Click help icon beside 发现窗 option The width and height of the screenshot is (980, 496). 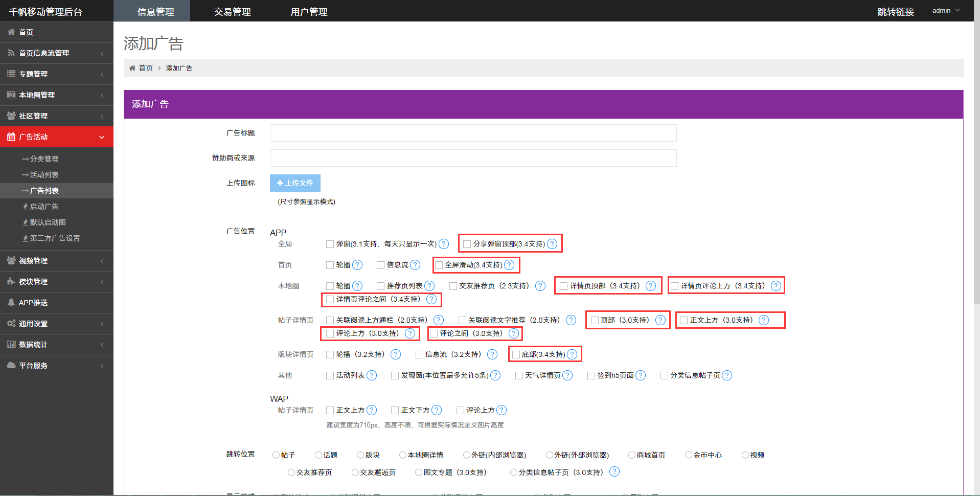495,375
